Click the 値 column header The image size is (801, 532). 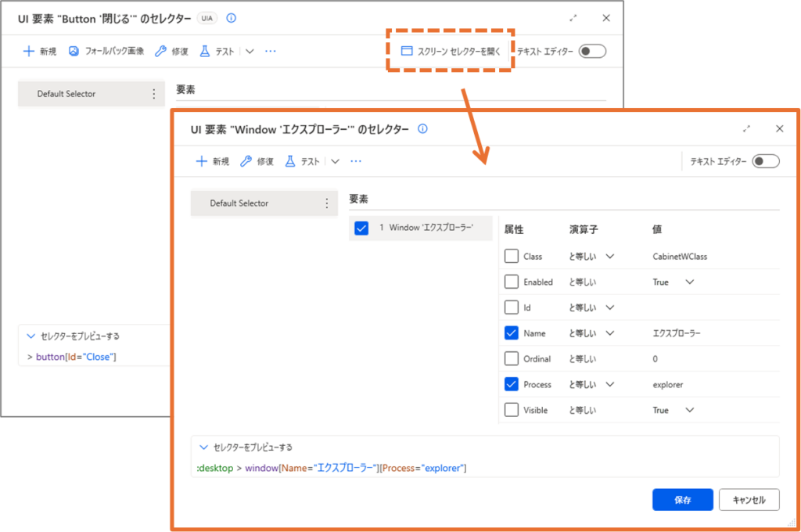point(657,229)
